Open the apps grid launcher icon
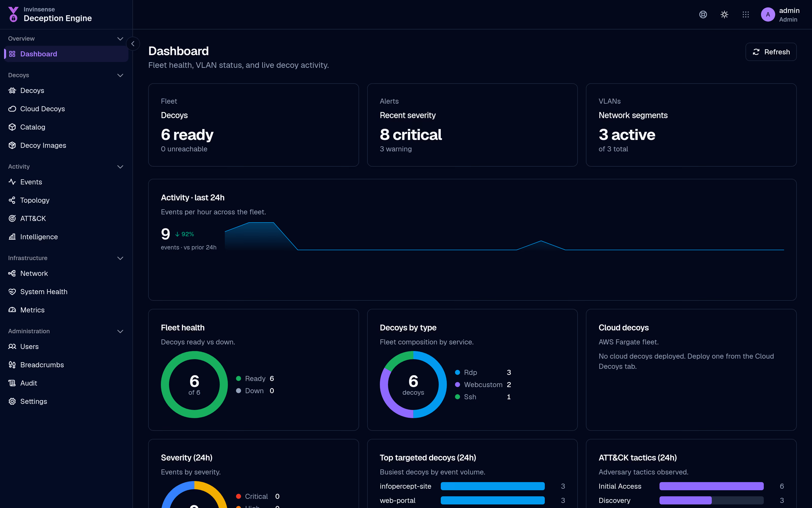This screenshot has height=508, width=812. (x=746, y=14)
